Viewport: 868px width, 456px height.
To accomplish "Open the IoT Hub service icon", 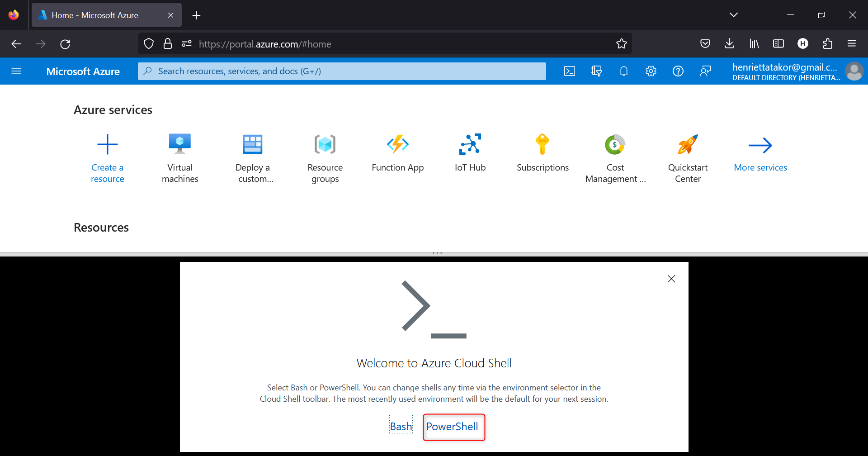I will pos(470,144).
